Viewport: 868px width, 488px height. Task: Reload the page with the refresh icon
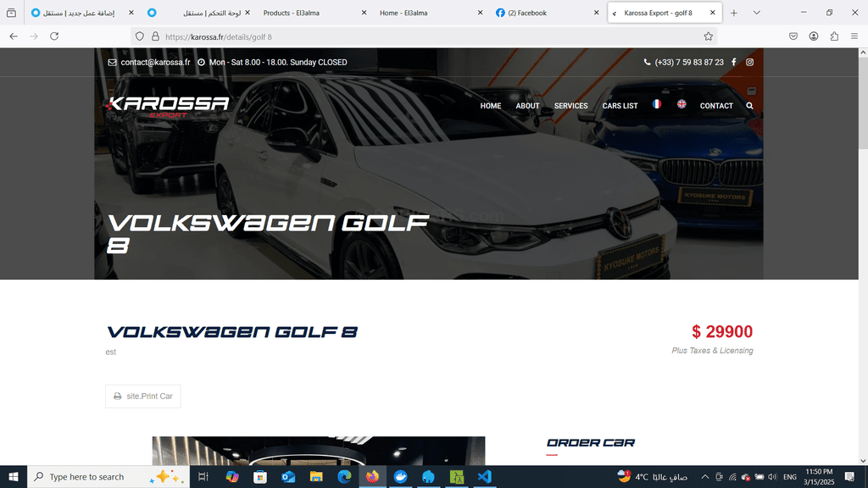tap(54, 36)
